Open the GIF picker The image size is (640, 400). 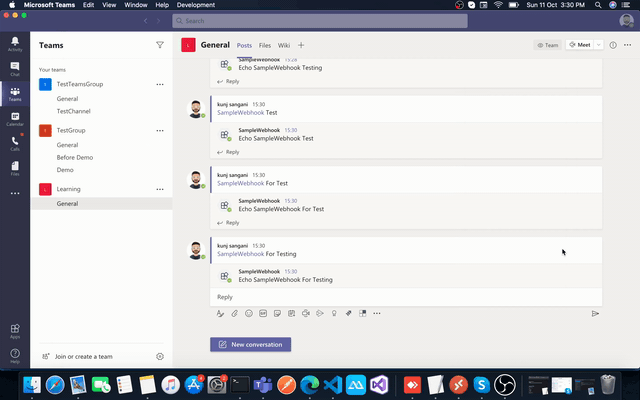click(x=263, y=313)
